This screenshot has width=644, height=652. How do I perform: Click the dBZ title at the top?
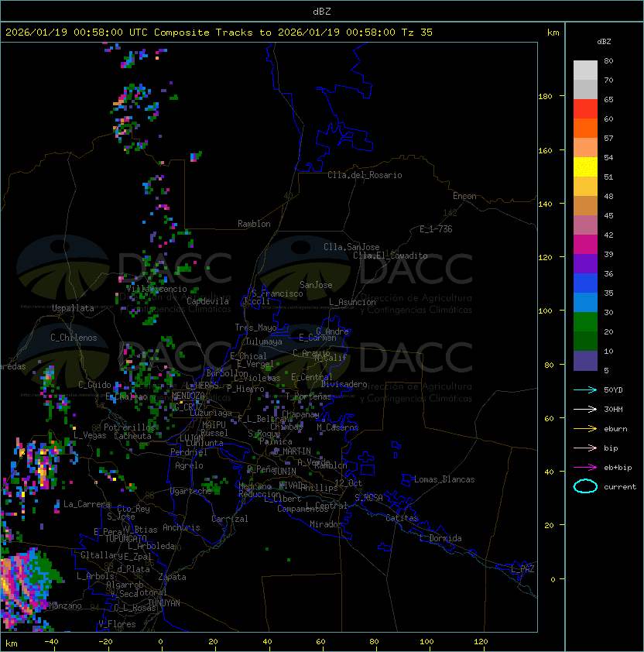(x=322, y=11)
